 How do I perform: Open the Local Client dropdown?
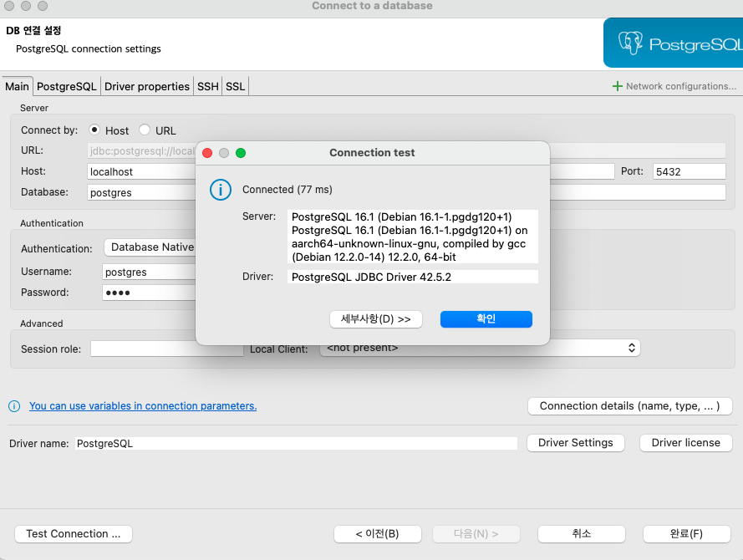tap(480, 348)
